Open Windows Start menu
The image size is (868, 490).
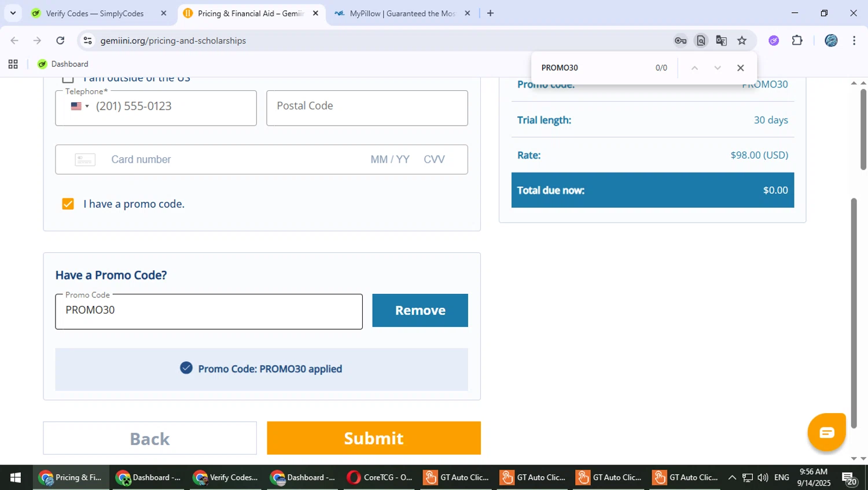pyautogui.click(x=16, y=478)
